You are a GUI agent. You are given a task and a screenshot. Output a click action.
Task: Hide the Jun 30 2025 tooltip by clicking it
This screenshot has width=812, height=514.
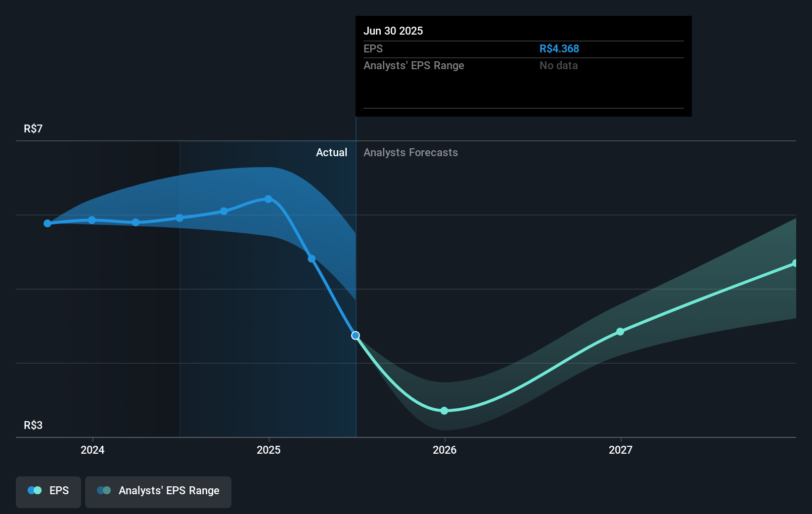coord(523,66)
